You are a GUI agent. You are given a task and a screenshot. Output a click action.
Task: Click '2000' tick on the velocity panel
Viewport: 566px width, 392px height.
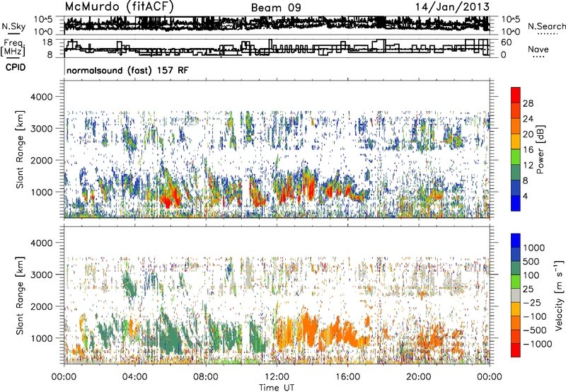42,306
